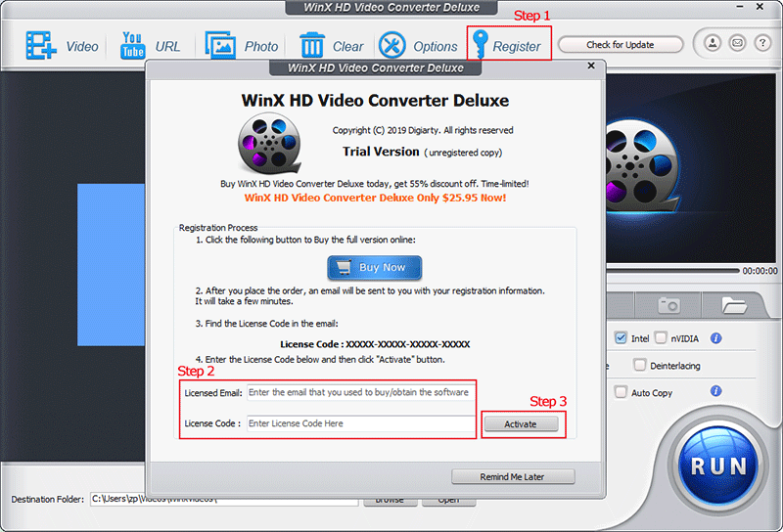Click Remind Me Later button
The image size is (783, 532).
pos(513,476)
